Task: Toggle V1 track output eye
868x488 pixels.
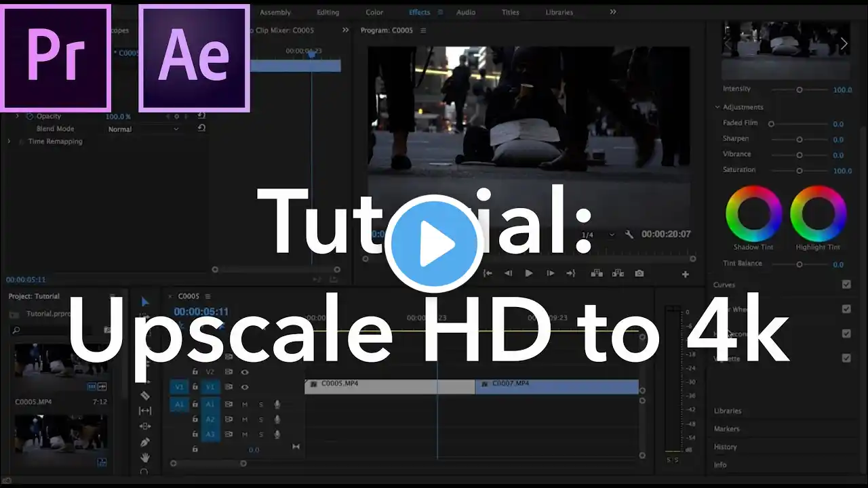Action: [245, 387]
